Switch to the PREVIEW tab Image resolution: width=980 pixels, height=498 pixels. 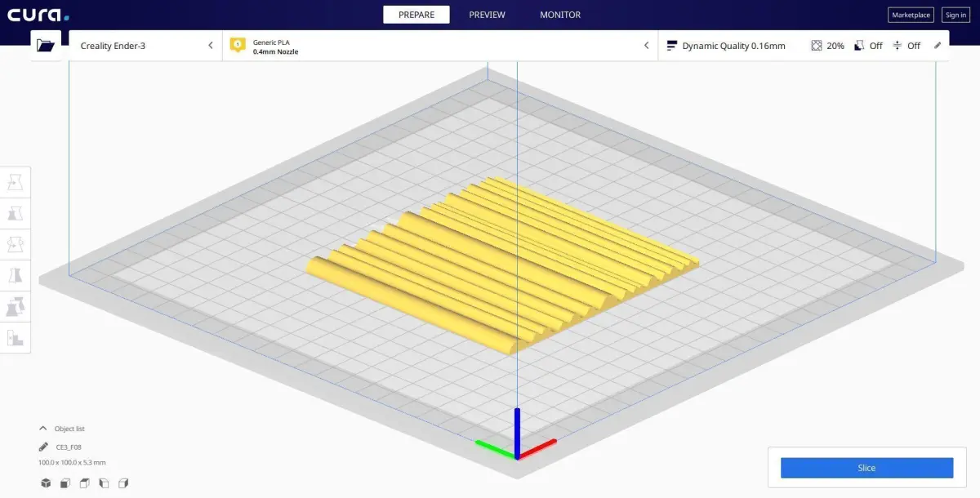click(x=487, y=15)
